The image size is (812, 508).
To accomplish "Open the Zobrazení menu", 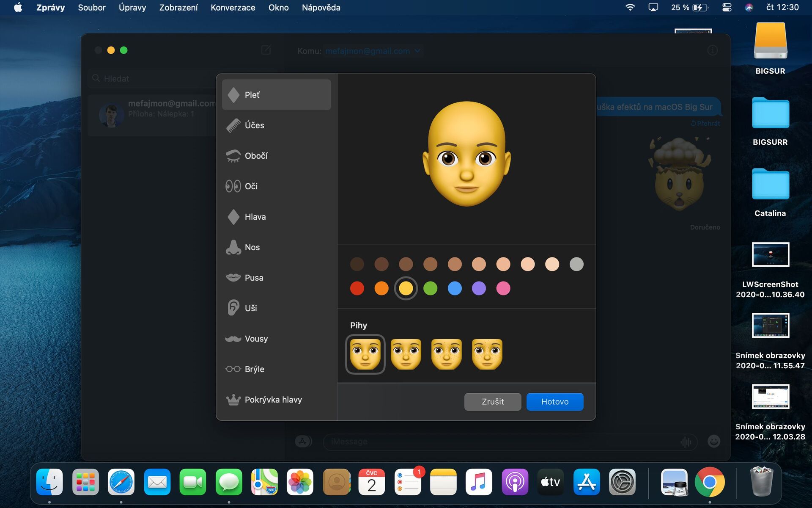I will point(178,8).
